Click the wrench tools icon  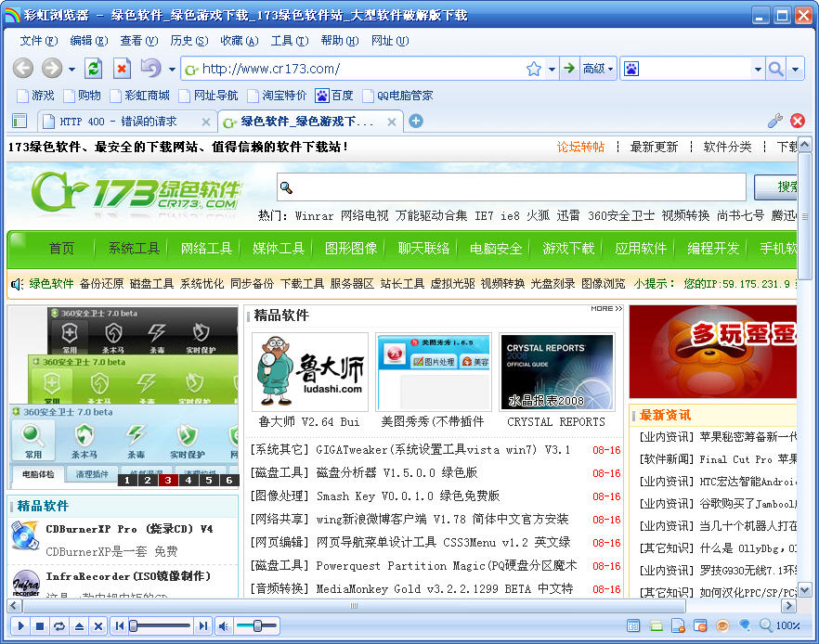pyautogui.click(x=775, y=121)
